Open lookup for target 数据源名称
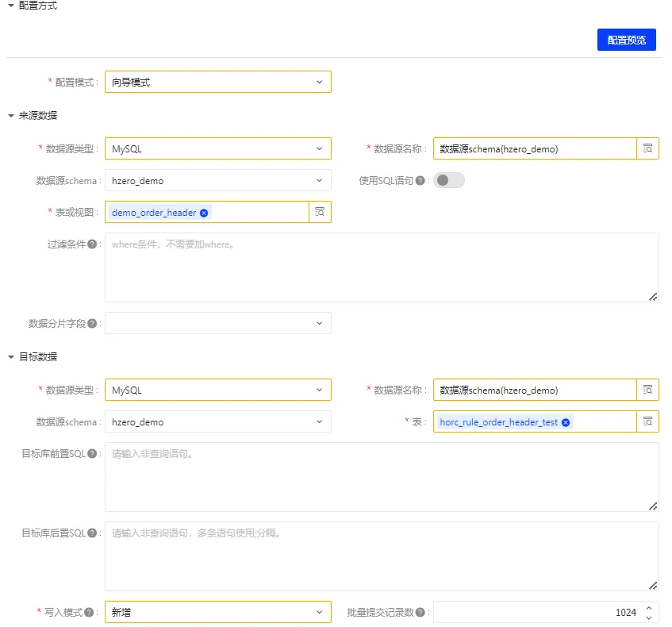 point(647,390)
